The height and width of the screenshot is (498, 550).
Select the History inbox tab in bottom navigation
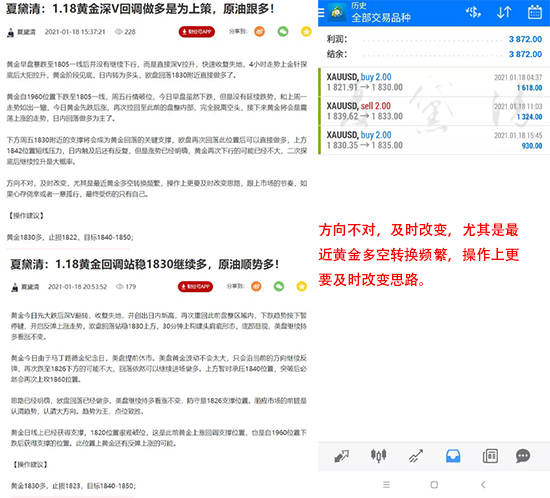coord(453,456)
